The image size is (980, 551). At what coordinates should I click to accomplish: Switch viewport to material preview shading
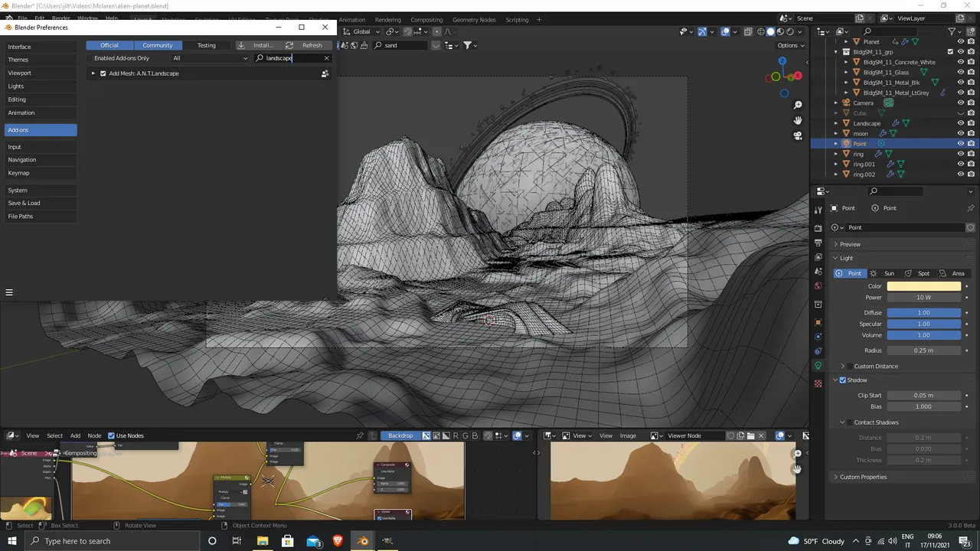click(781, 31)
